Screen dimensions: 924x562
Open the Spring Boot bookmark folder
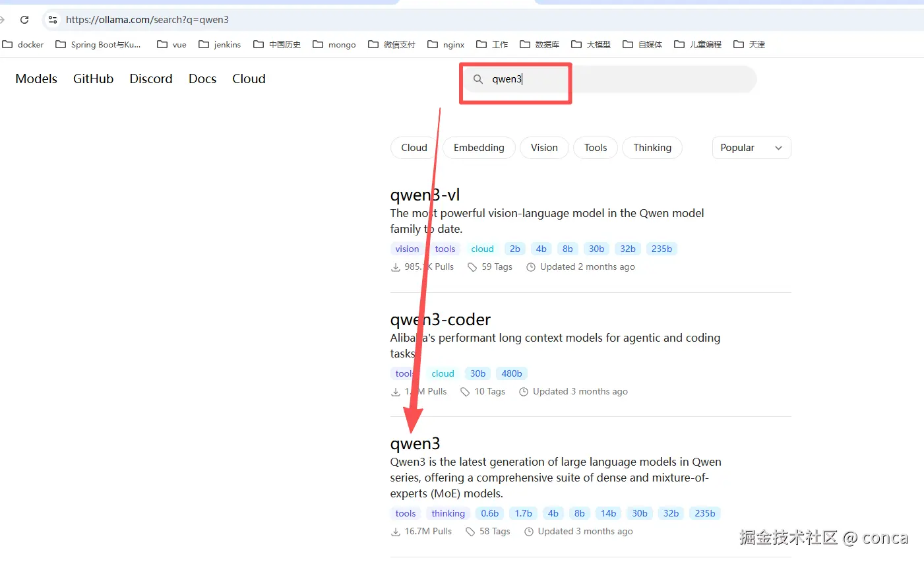(x=98, y=44)
